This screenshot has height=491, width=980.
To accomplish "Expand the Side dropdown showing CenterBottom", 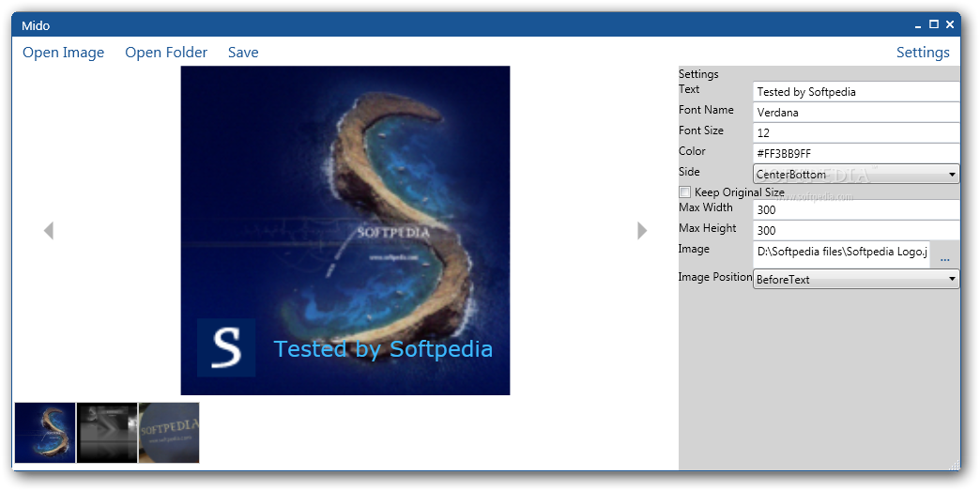I will [856, 174].
